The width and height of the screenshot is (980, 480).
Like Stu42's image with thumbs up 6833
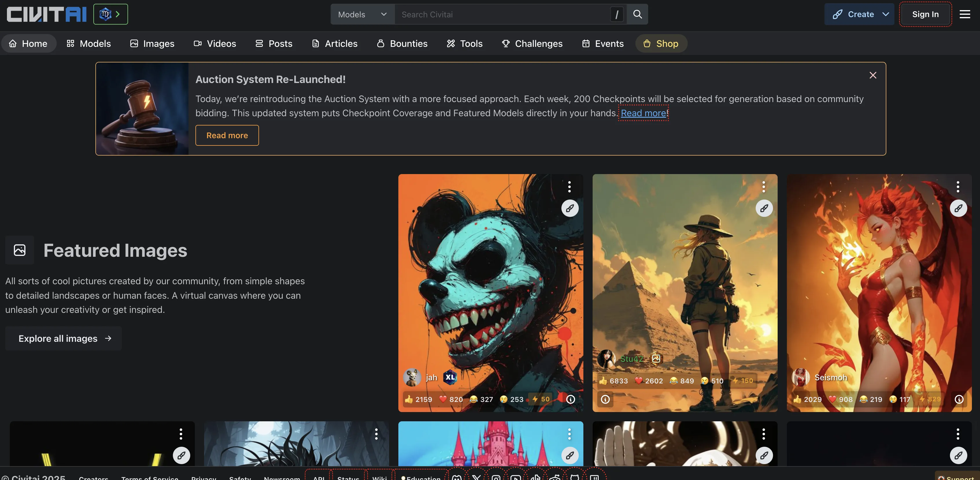tap(613, 381)
